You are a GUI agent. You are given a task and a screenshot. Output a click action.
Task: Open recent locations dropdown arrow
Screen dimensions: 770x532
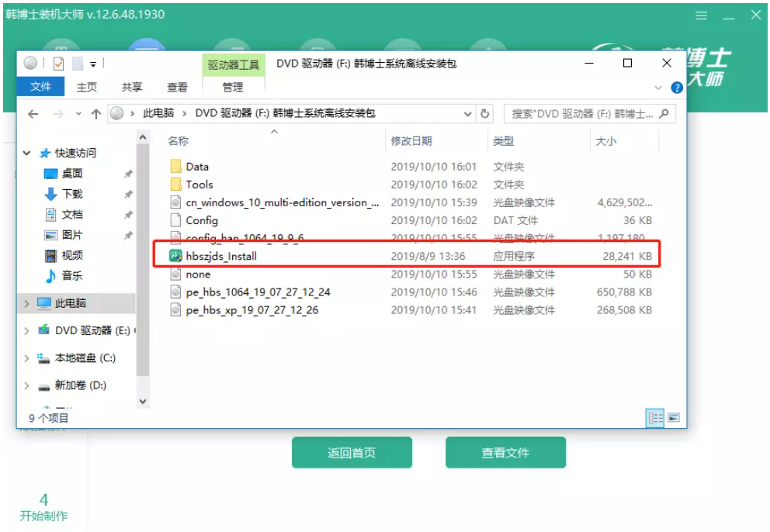pos(78,114)
